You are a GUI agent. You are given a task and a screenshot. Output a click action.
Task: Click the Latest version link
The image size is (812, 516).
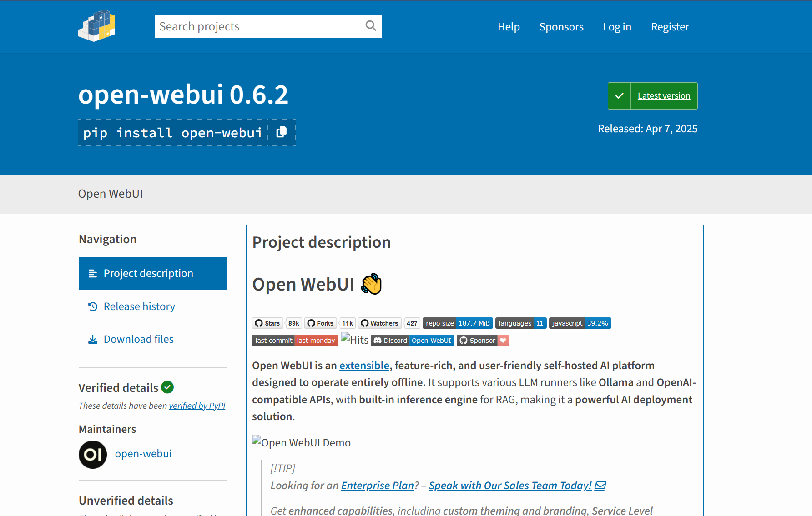tap(664, 96)
